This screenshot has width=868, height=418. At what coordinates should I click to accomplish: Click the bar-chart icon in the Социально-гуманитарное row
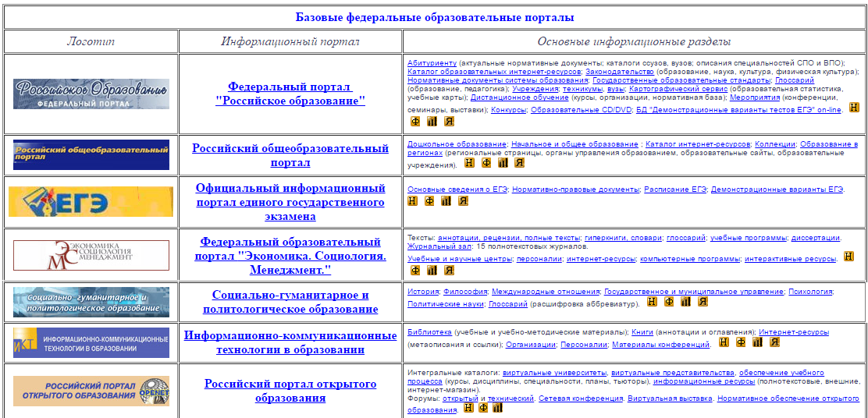tap(686, 301)
